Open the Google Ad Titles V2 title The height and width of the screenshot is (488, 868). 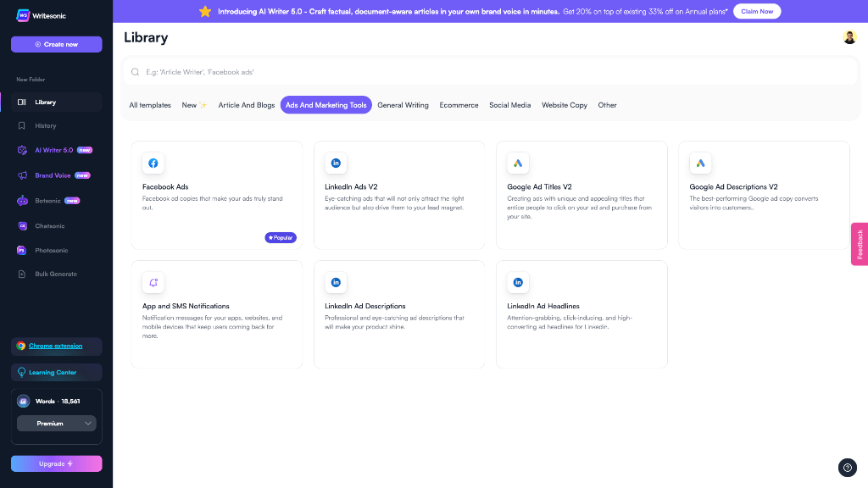coord(539,187)
